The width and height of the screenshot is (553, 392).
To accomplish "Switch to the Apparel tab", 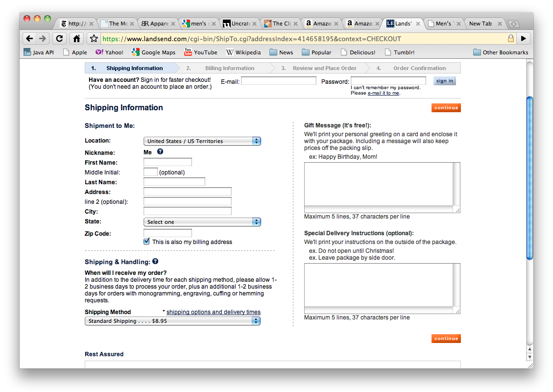I will (x=159, y=24).
